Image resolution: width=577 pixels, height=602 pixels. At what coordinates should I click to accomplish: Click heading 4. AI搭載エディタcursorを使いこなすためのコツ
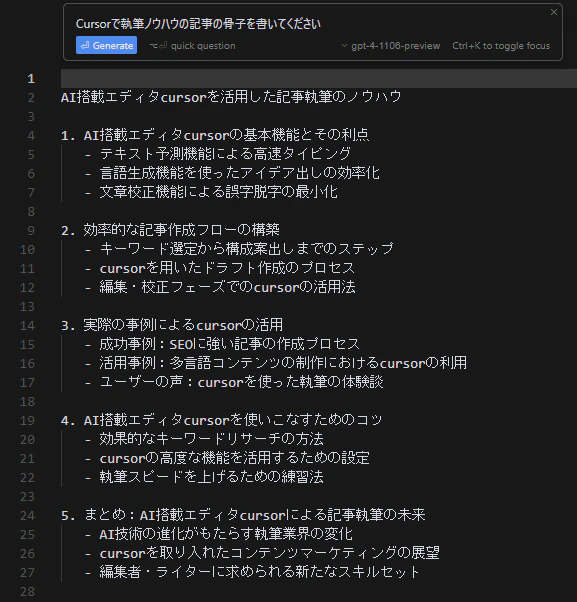click(x=222, y=420)
